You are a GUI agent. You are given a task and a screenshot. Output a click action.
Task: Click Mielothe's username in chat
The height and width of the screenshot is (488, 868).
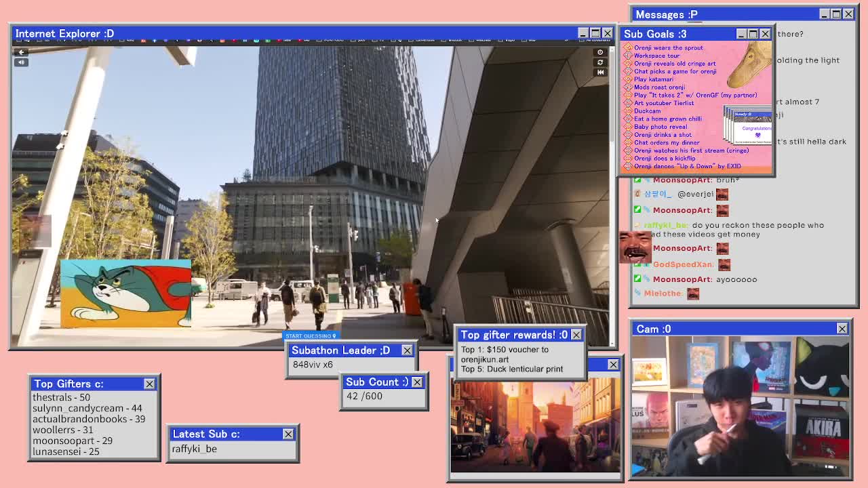pos(663,293)
